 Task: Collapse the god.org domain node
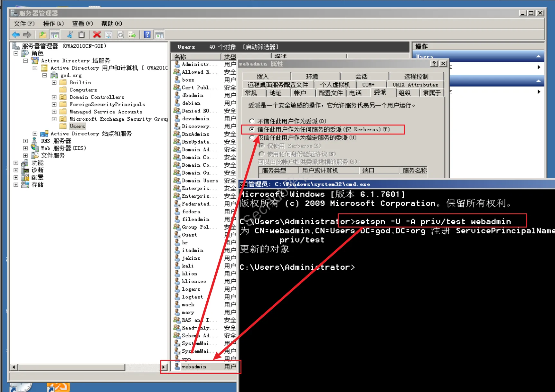(45, 75)
